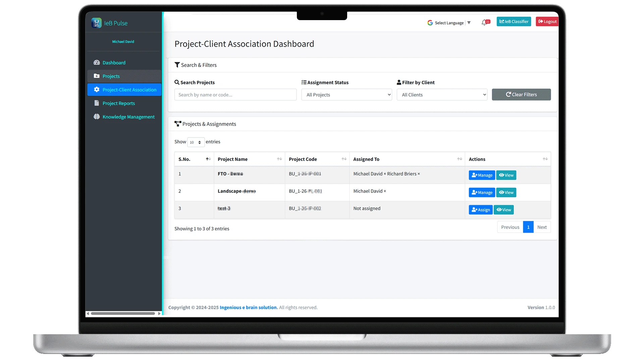
Task: Click the Knowledge Management brain icon
Action: tap(97, 117)
